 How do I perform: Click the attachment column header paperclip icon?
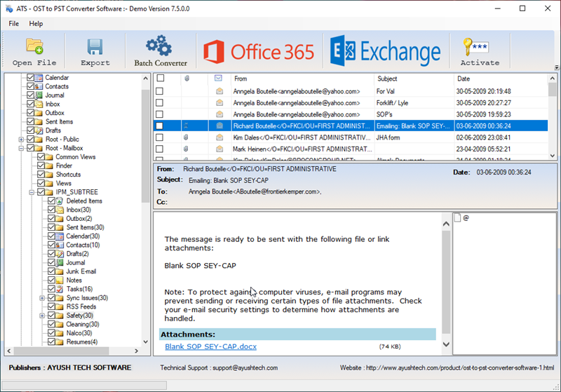[187, 79]
